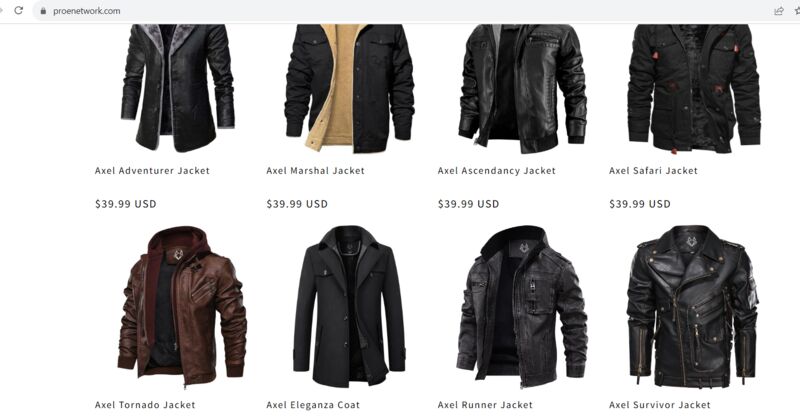Image resolution: width=800 pixels, height=418 pixels.
Task: Open the Axel Survivor Jacket product image
Action: pos(692,306)
